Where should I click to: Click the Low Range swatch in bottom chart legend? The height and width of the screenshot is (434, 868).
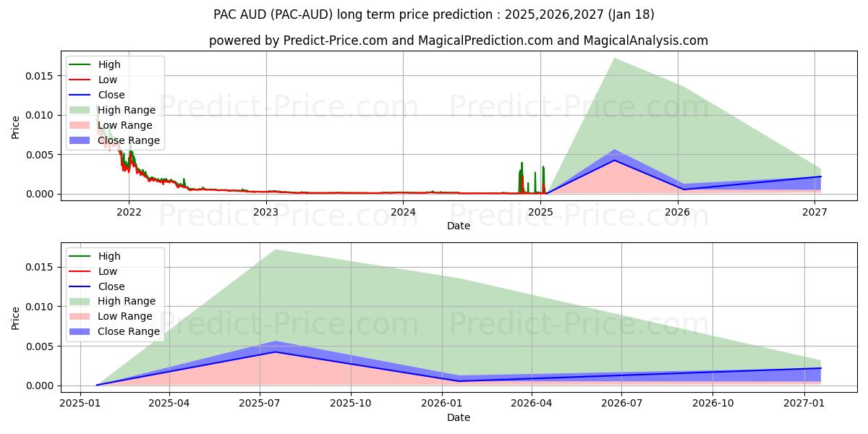(80, 316)
